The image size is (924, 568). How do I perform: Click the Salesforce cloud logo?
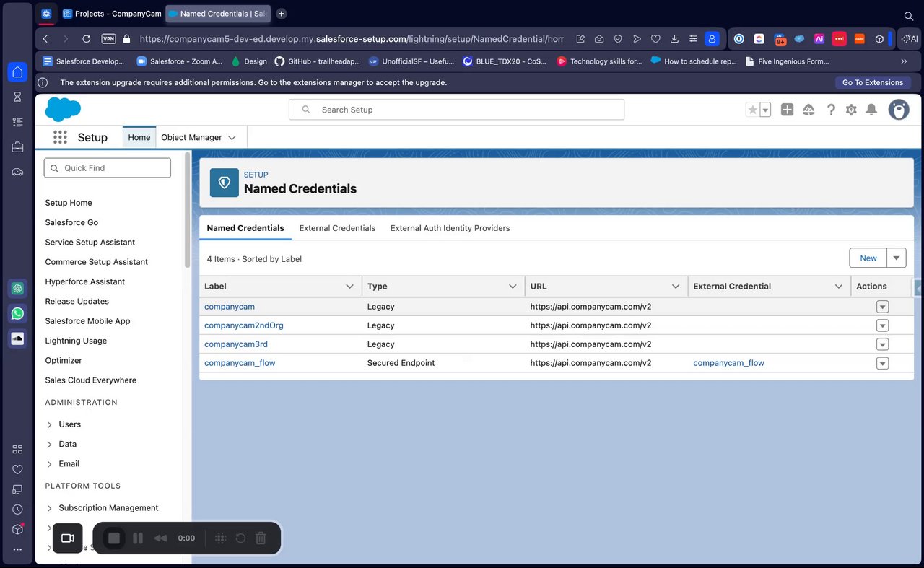tap(63, 110)
